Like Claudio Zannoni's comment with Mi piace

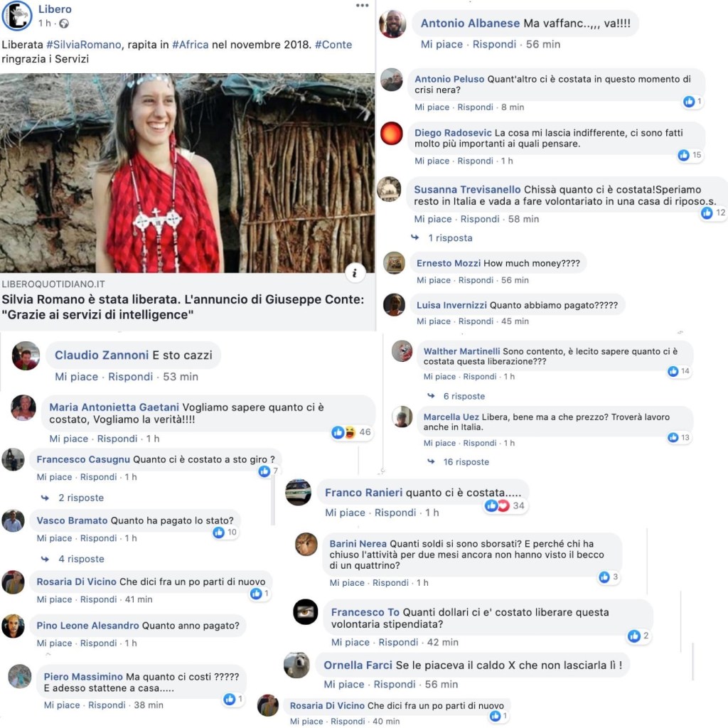[x=77, y=377]
